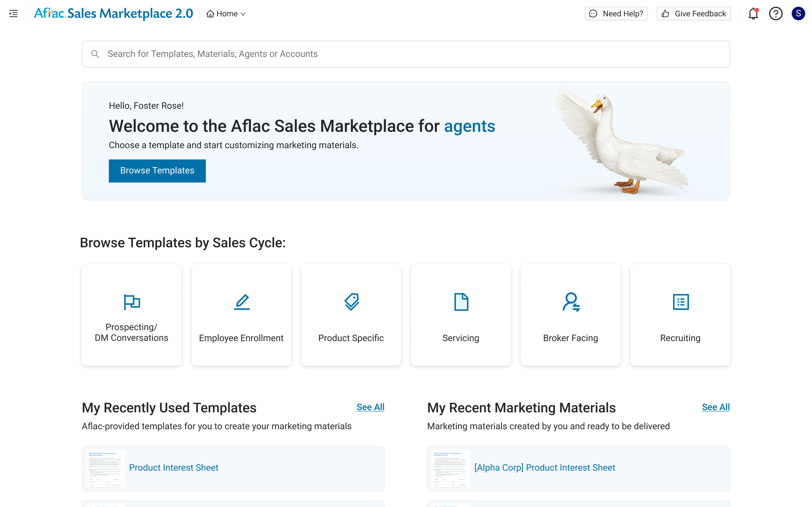Open the [Alpha Corp] Product Interest Sheet link
This screenshot has height=507, width=812.
(544, 468)
